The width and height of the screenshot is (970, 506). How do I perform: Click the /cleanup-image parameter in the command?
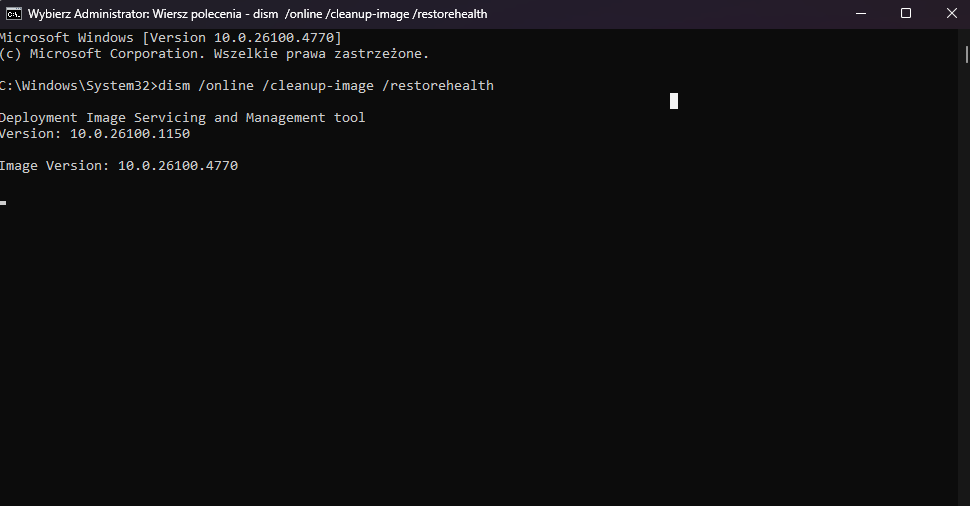tap(318, 85)
